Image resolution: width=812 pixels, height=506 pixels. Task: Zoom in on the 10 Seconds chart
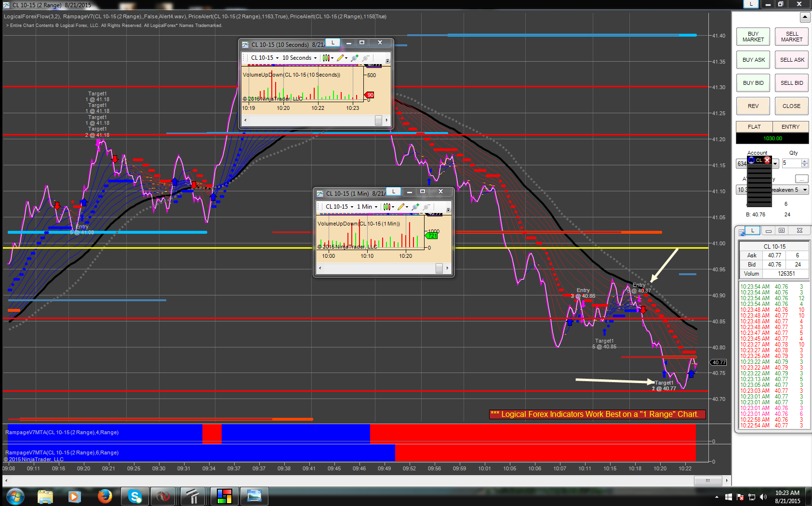click(355, 58)
